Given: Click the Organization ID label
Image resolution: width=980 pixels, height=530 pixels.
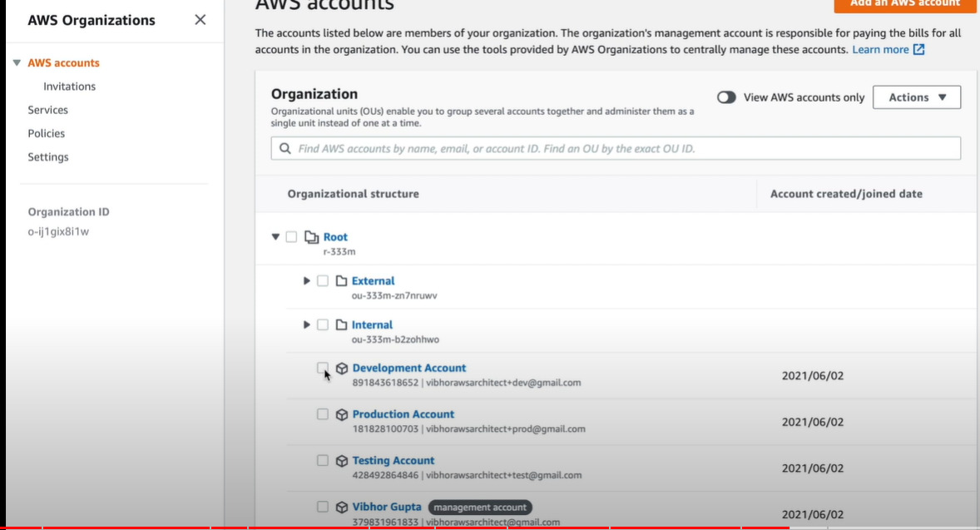Looking at the screenshot, I should tap(68, 212).
